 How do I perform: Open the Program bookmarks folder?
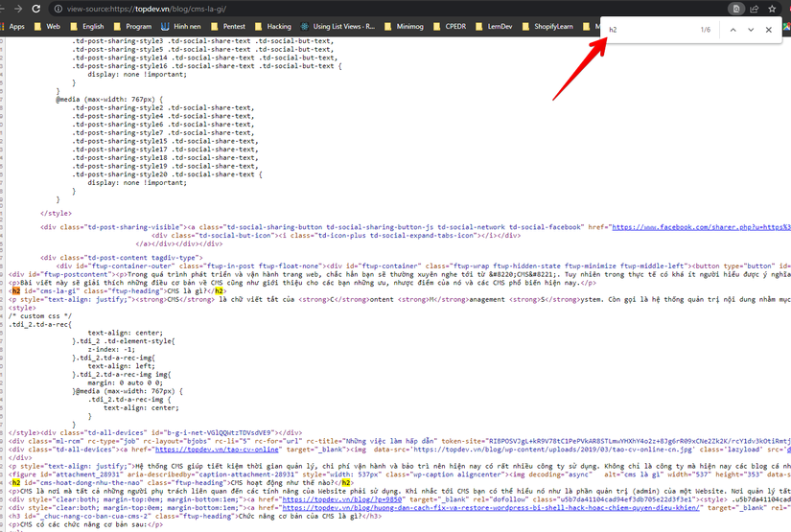click(132, 26)
